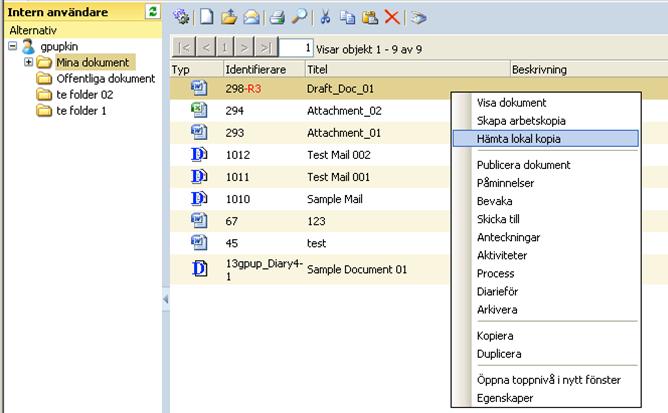This screenshot has width=668, height=413.
Task: Click the Word icon for Attachment_01
Action: 199,132
